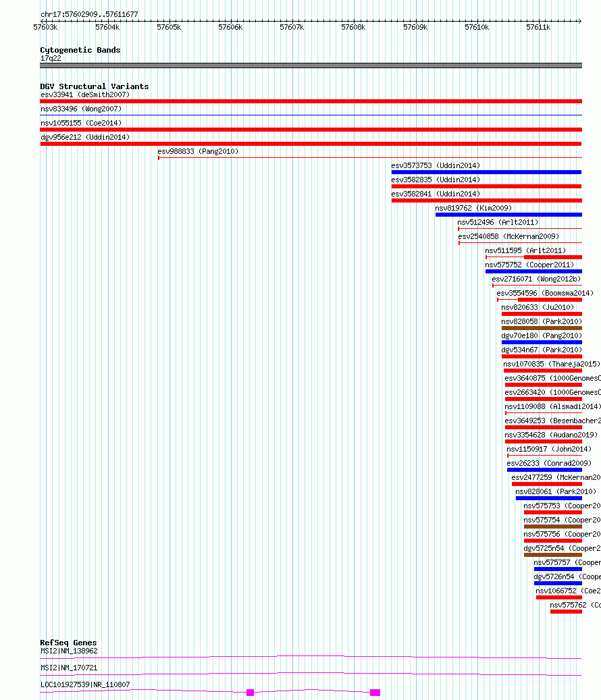The width and height of the screenshot is (601, 700).
Task: Select MSI2|NM_170721 gene label
Action: coord(69,668)
